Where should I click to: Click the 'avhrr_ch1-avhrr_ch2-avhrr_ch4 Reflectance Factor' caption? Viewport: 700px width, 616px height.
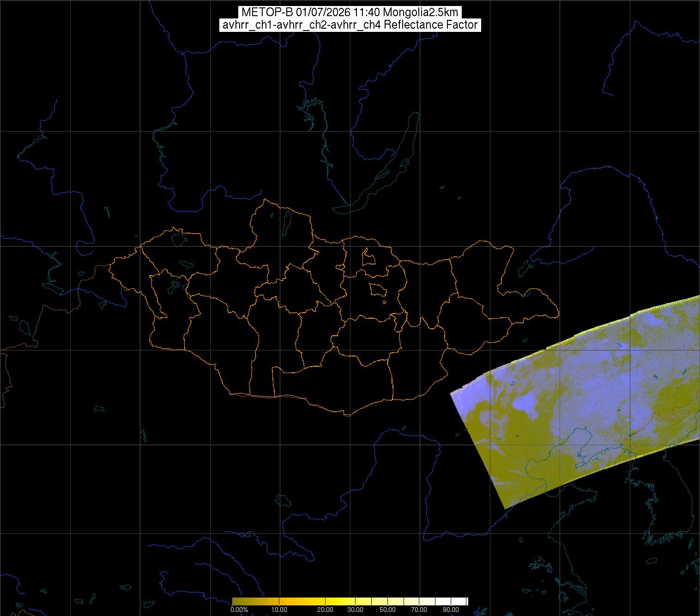(x=350, y=25)
